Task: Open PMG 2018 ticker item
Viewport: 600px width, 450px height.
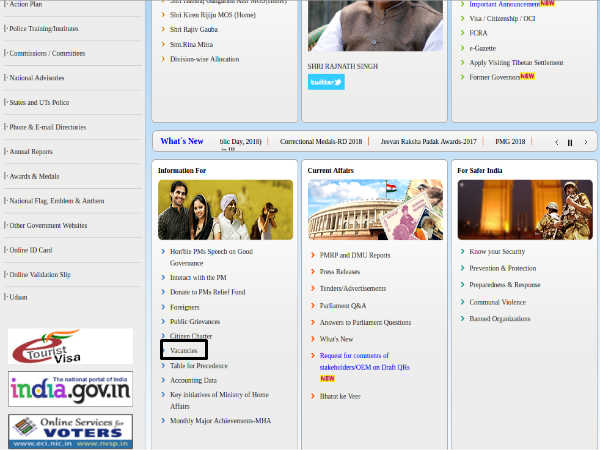Action: [510, 142]
